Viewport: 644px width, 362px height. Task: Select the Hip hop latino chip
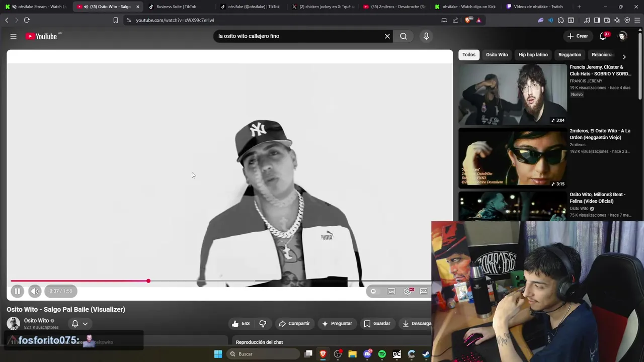point(533,55)
